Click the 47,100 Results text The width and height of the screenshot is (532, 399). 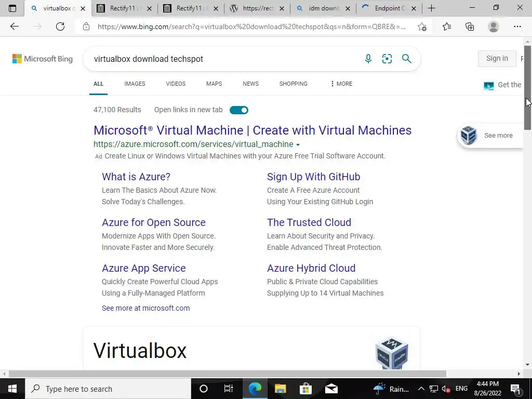(117, 110)
